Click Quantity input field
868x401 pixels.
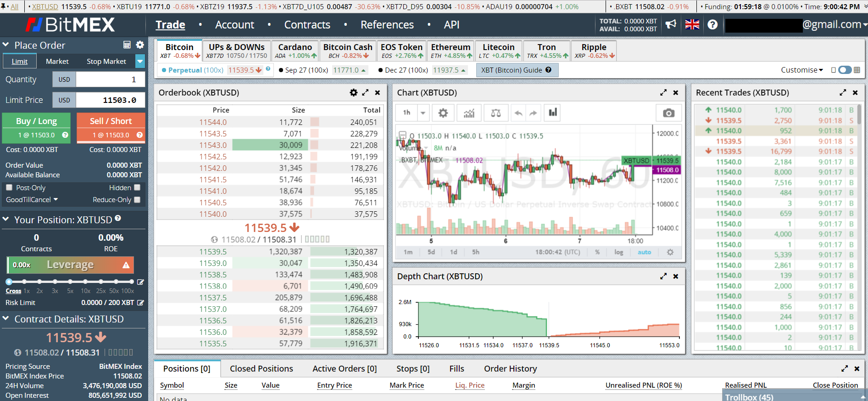click(x=110, y=79)
